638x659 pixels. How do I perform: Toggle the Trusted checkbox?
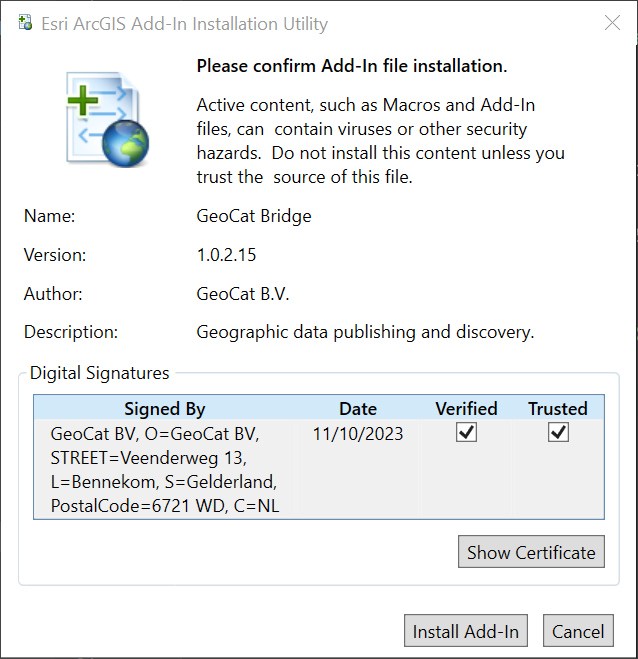tap(558, 432)
